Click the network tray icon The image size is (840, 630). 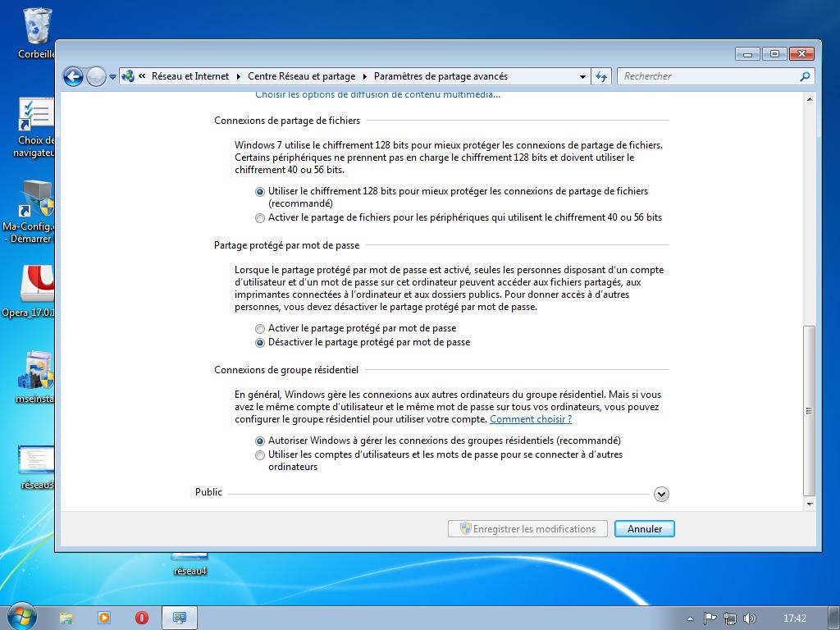click(729, 619)
